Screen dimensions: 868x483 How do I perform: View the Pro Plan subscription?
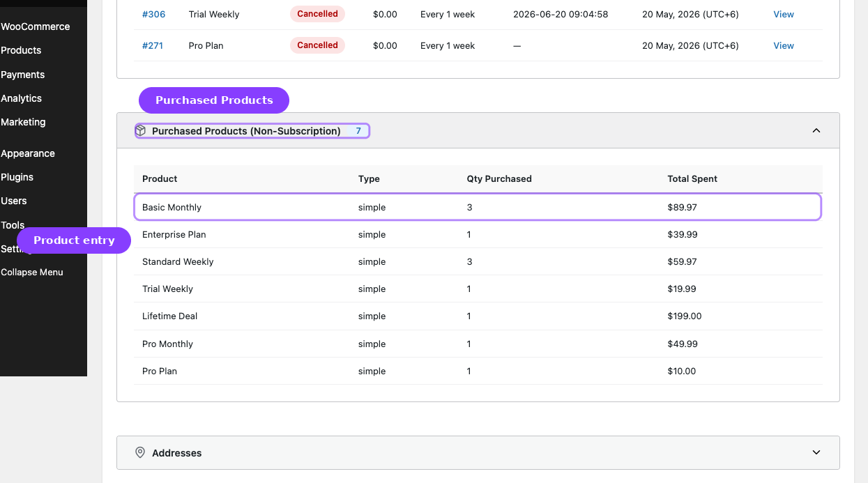(784, 45)
